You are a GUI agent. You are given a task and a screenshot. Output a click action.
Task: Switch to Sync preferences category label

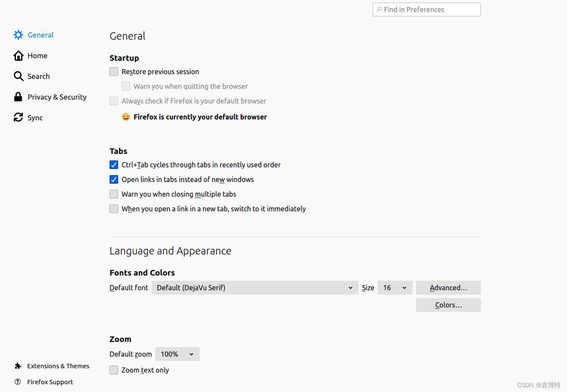pos(35,118)
